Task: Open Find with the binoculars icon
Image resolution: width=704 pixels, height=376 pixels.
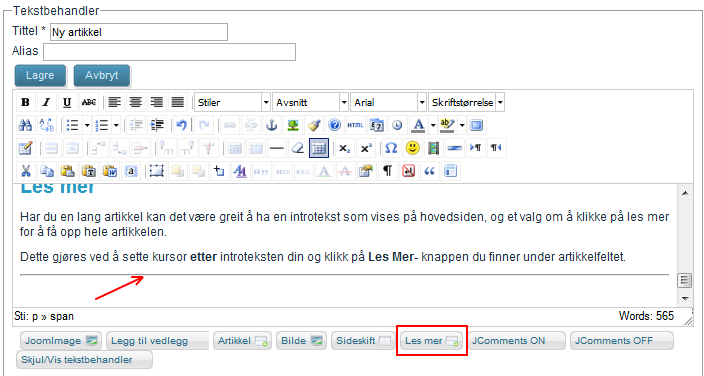Action: 26,125
